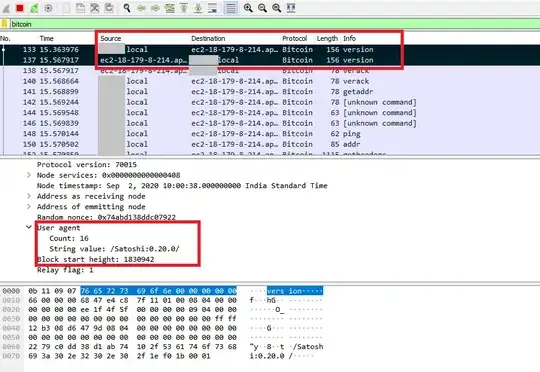Expand Address of emitting node
Image resolution: width=540 pixels, height=372 pixels.
(x=29, y=206)
